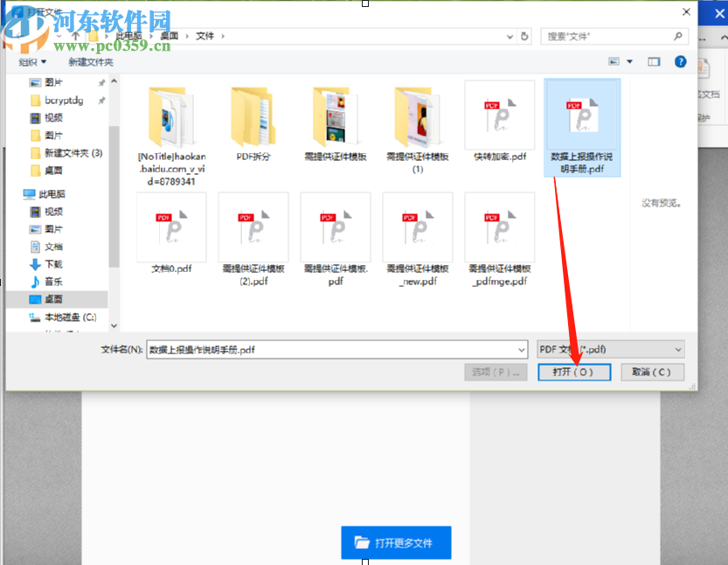Open the Help question mark icon
This screenshot has width=728, height=565.
pos(680,61)
